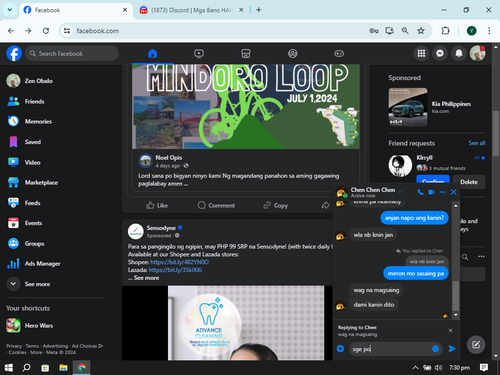Minimize the Chen Chen Chen chat
Viewport: 500px width, 375px height.
tap(442, 192)
